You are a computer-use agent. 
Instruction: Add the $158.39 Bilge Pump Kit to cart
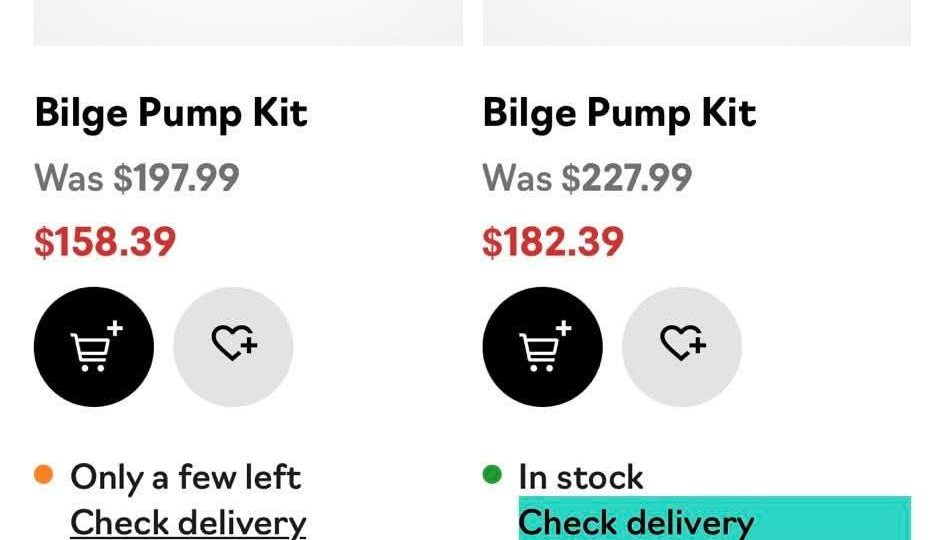(x=94, y=347)
